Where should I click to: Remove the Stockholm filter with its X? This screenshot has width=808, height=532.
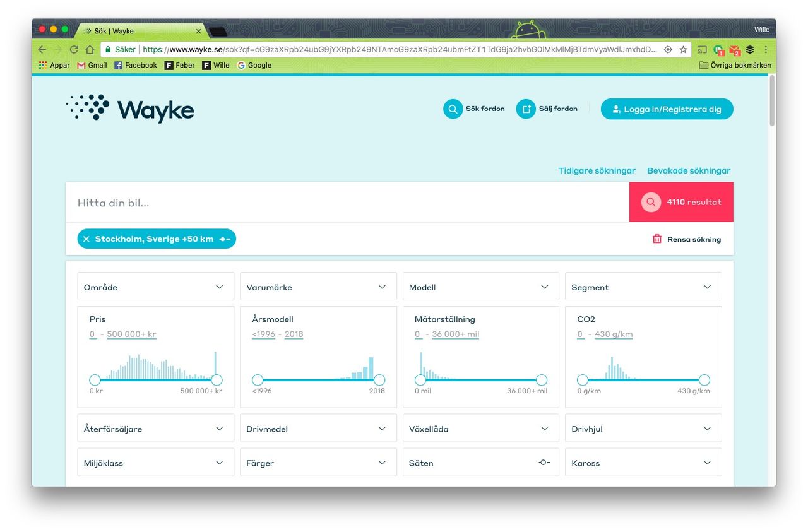[86, 239]
